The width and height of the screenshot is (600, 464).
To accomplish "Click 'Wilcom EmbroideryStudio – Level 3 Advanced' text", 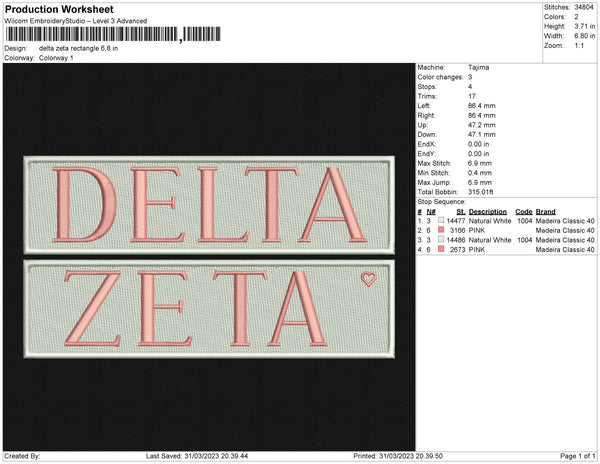I will point(76,21).
